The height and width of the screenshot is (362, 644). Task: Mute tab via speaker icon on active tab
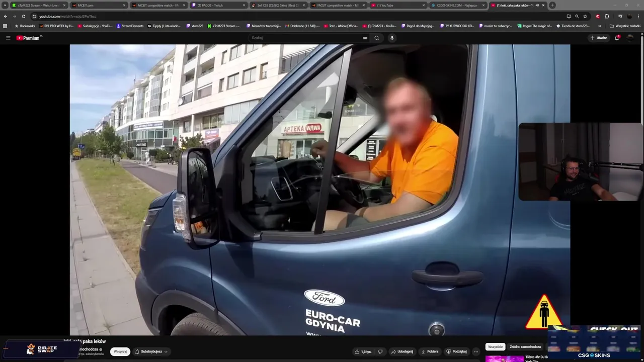pyautogui.click(x=537, y=5)
